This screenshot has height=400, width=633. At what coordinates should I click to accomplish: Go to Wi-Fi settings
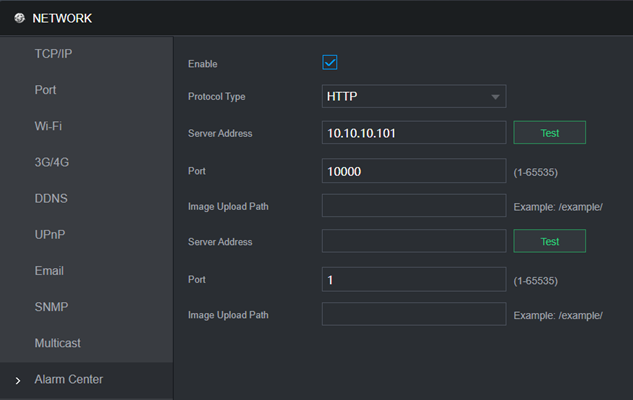pos(47,126)
